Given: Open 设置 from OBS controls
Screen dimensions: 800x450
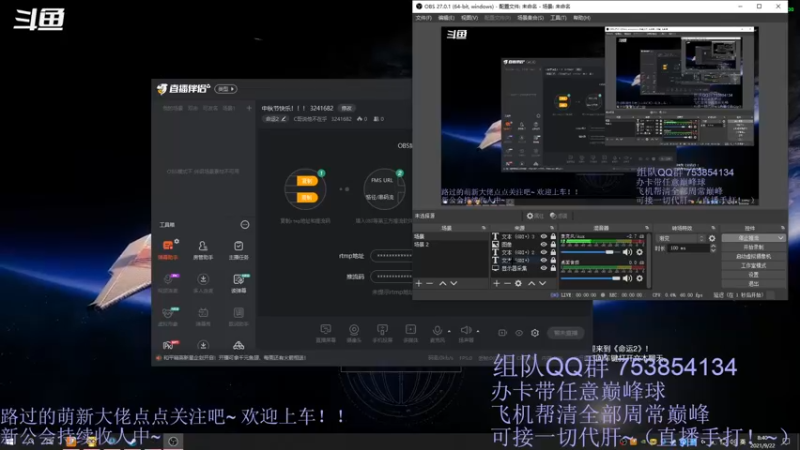Looking at the screenshot, I should point(754,274).
